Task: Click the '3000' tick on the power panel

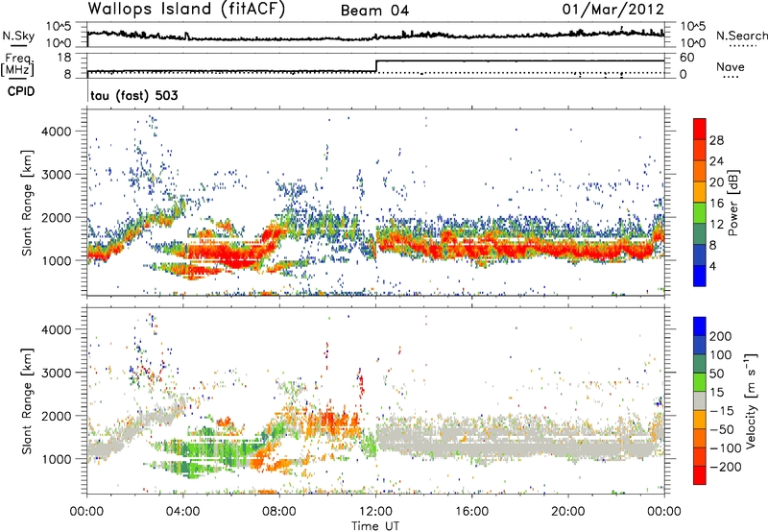Action: click(x=57, y=175)
